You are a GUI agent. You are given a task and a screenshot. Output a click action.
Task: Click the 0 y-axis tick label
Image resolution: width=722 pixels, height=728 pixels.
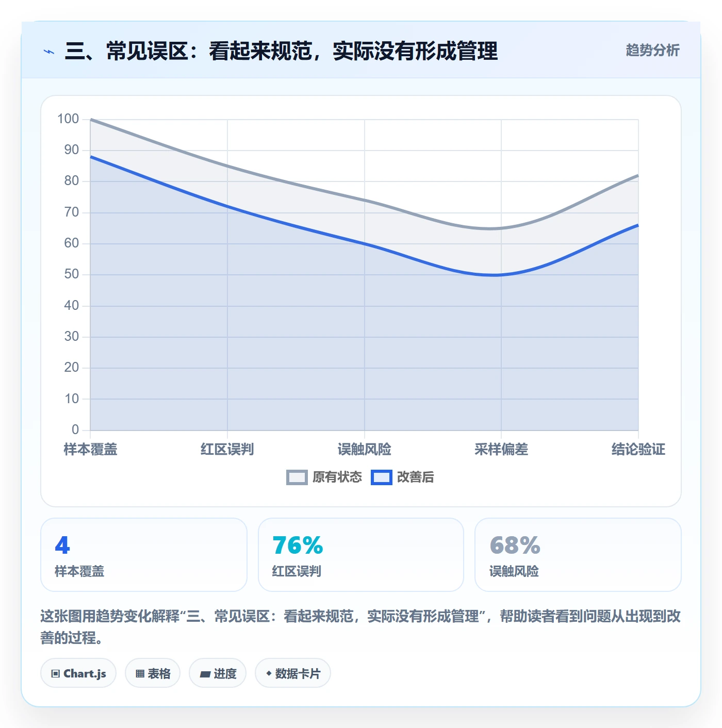[75, 429]
